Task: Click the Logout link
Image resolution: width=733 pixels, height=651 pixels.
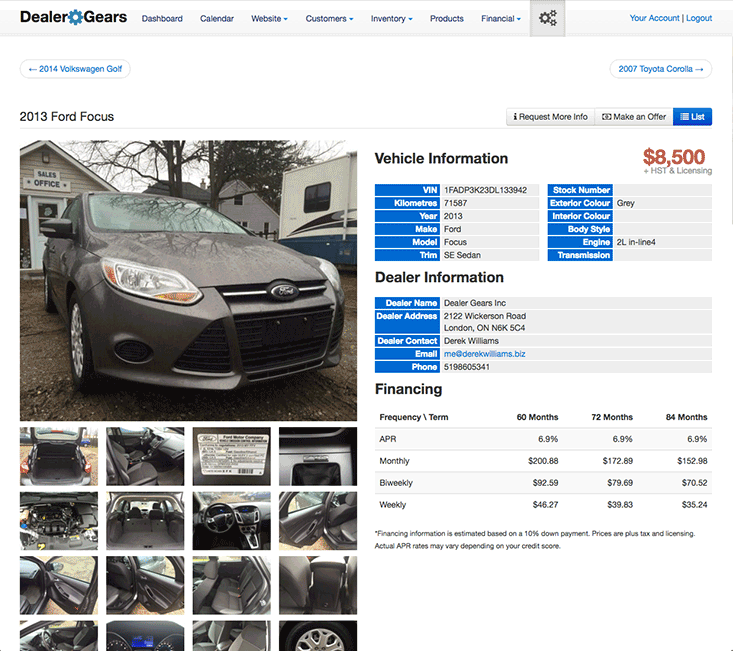Action: pyautogui.click(x=699, y=18)
